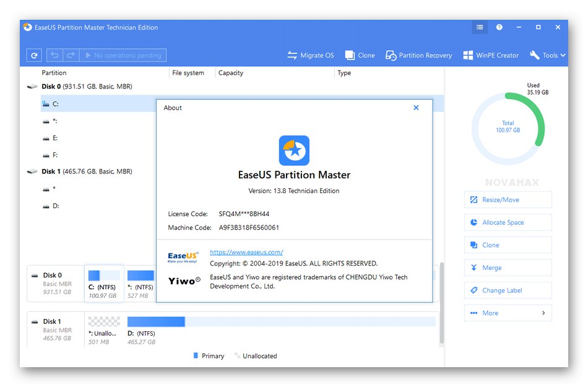Select 527 MB NTFS block in disk map

[141, 284]
